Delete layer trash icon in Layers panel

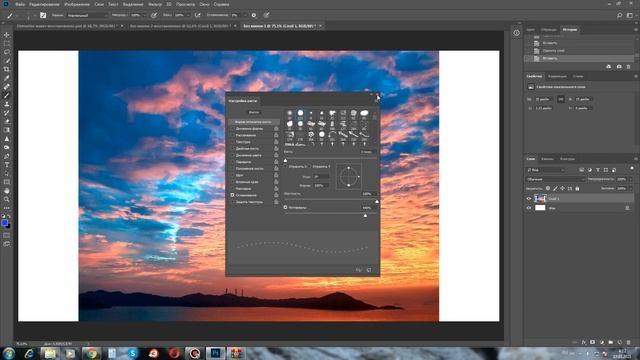coord(629,342)
